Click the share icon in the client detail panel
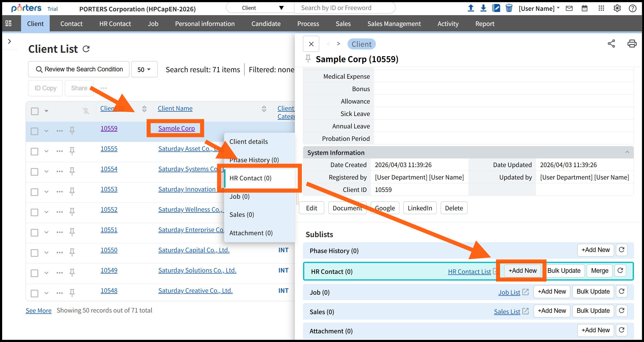Screen dimensions: 644x342 611,44
